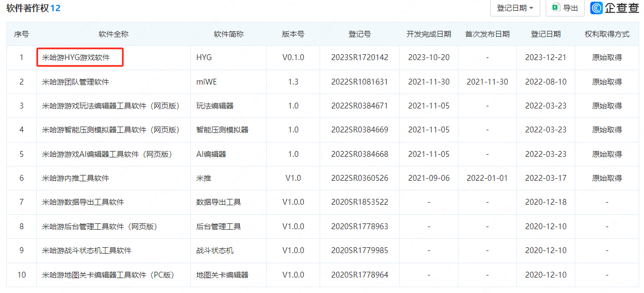Select 米哈游内推工具软件 name
The height and width of the screenshot is (293, 644).
(76, 178)
